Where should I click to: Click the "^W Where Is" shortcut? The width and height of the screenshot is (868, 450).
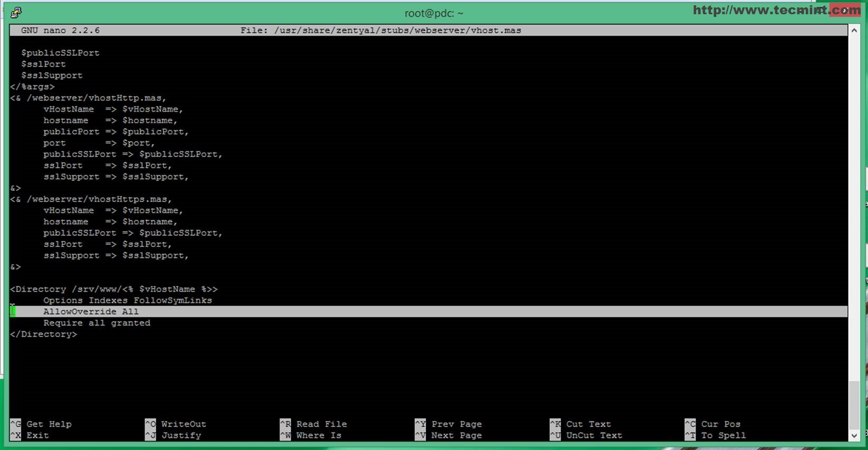click(311, 436)
